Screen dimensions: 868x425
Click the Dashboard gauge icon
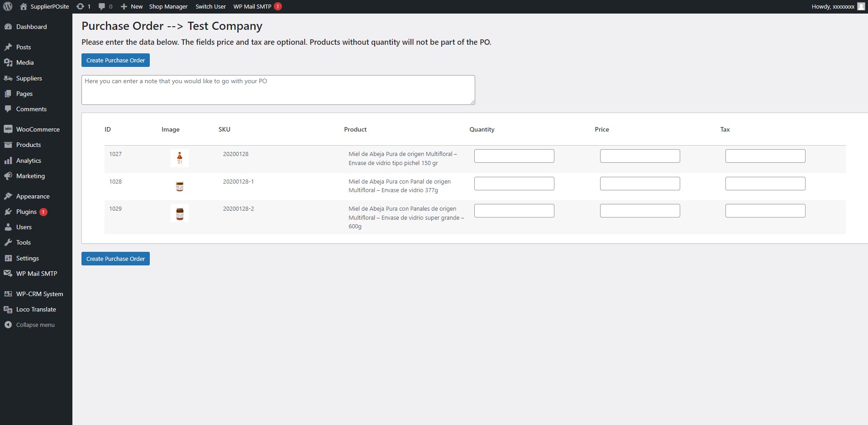[x=8, y=27]
